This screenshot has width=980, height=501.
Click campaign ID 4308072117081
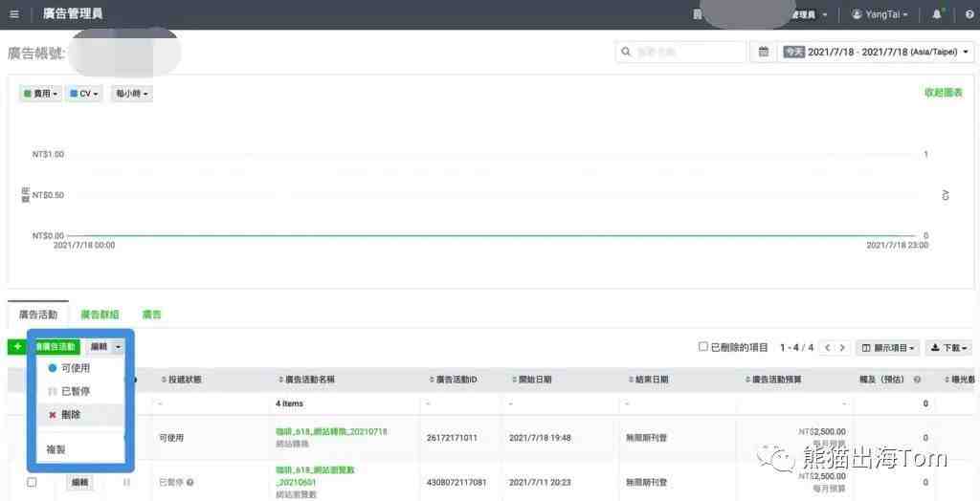point(457,482)
